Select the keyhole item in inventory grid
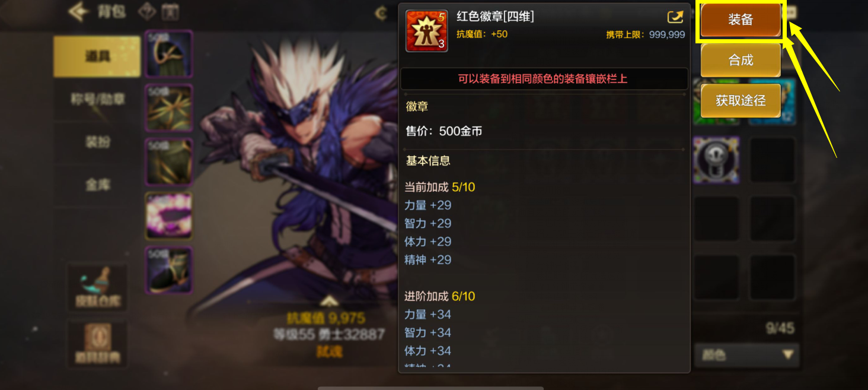 [716, 160]
